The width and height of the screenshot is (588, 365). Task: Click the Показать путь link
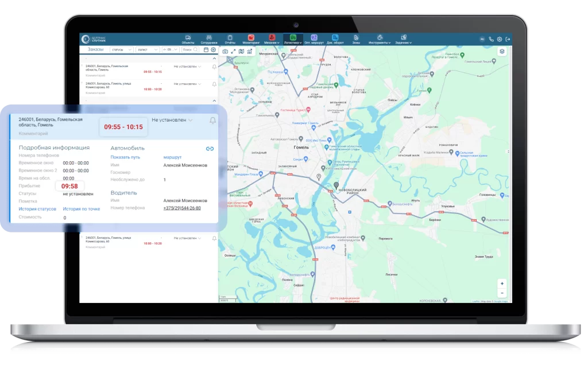[x=125, y=157]
